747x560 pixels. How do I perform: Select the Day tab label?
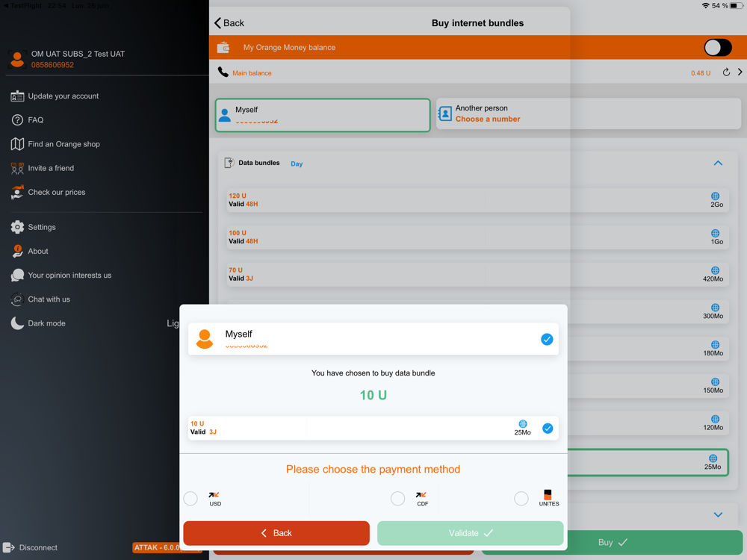pyautogui.click(x=297, y=164)
